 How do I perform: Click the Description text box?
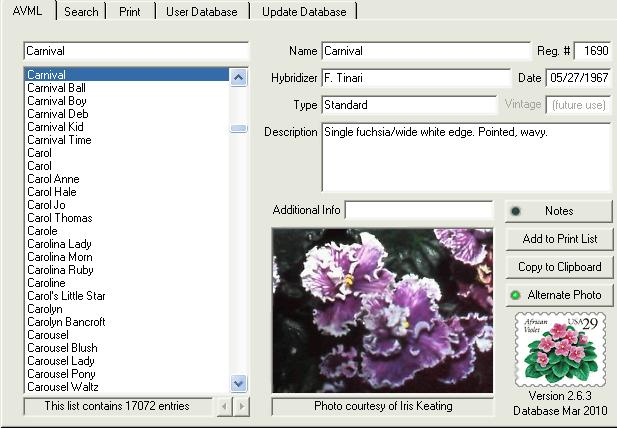click(466, 157)
